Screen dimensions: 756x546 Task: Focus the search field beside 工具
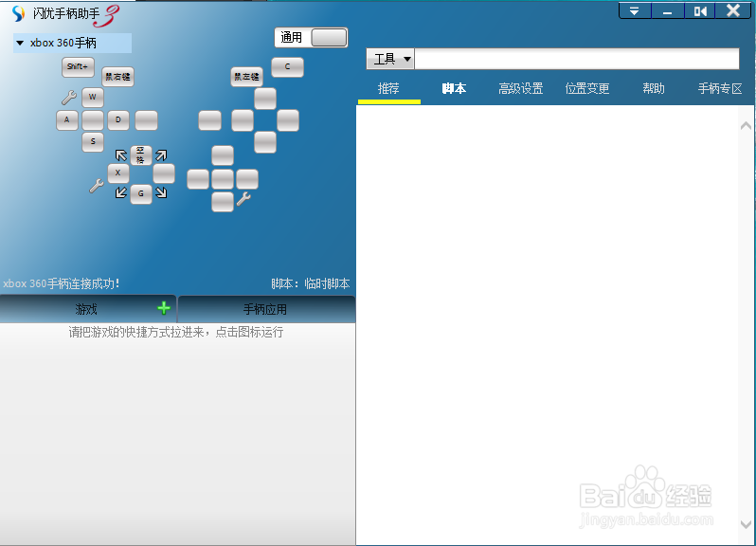coord(577,59)
